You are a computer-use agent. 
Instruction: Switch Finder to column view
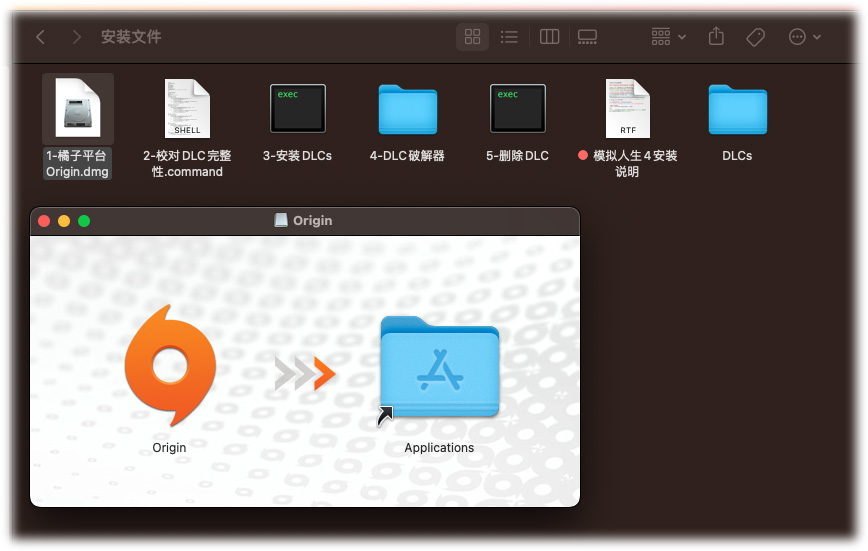[549, 37]
